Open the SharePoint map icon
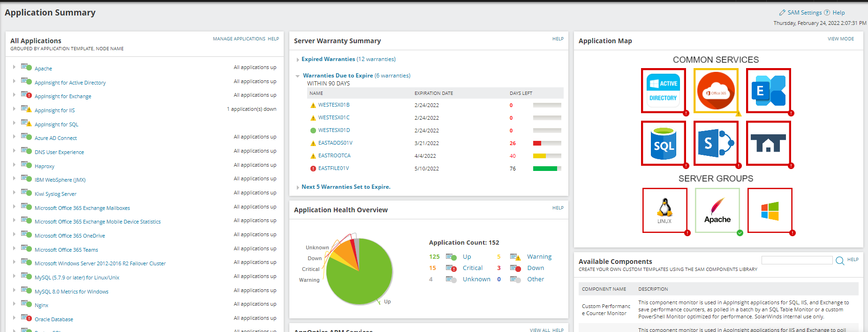 [716, 143]
